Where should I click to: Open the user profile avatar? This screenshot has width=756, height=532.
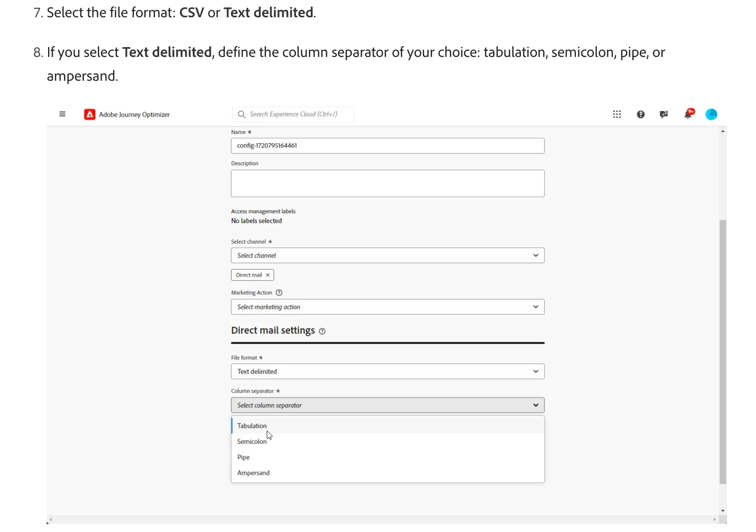click(711, 114)
